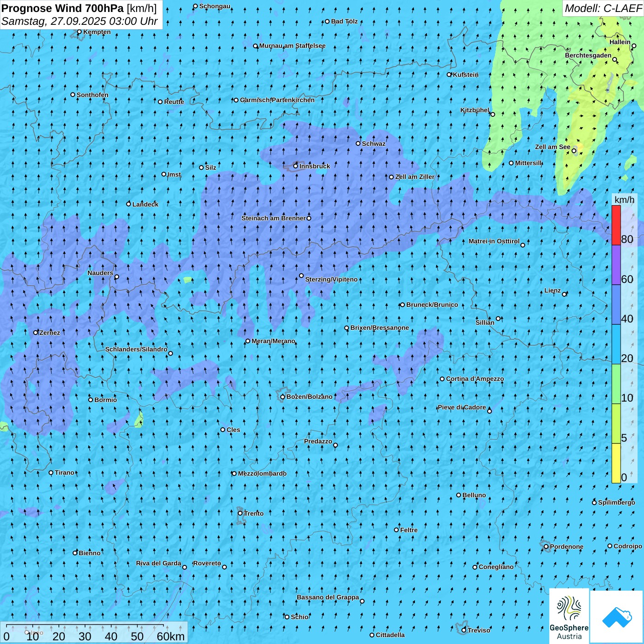Select the Sillian marker dot
This screenshot has height=644, width=644.
click(x=498, y=318)
